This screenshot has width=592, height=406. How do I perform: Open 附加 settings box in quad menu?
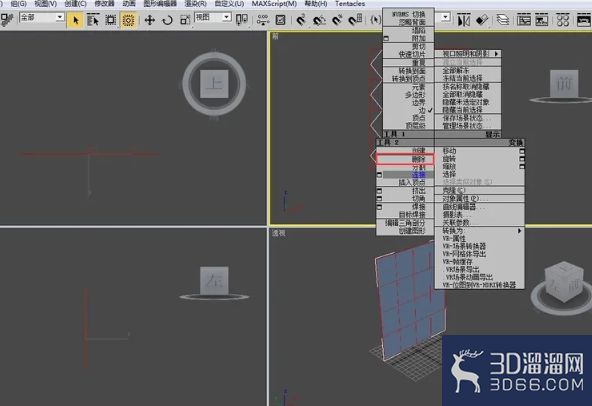coord(386,39)
